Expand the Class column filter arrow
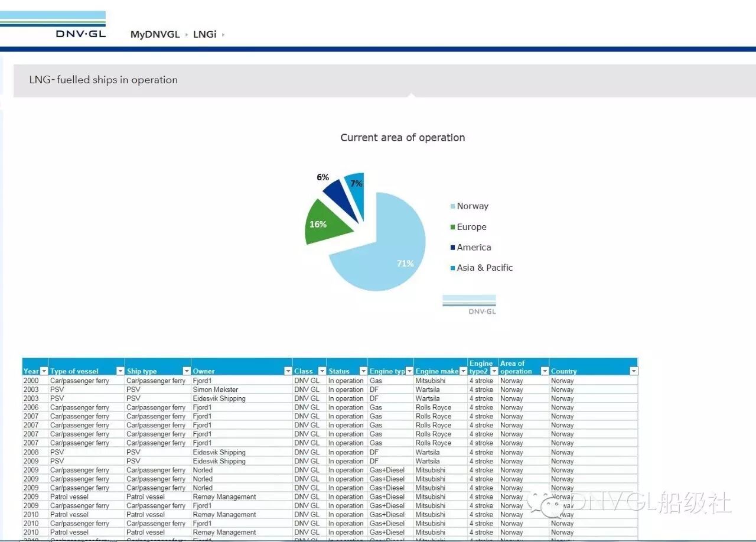Screen dimensions: 756x542 [322, 371]
